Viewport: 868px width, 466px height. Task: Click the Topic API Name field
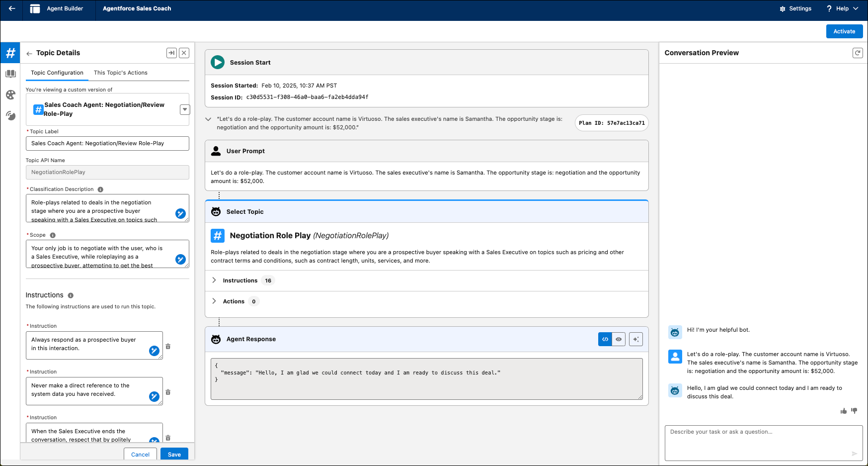point(107,172)
